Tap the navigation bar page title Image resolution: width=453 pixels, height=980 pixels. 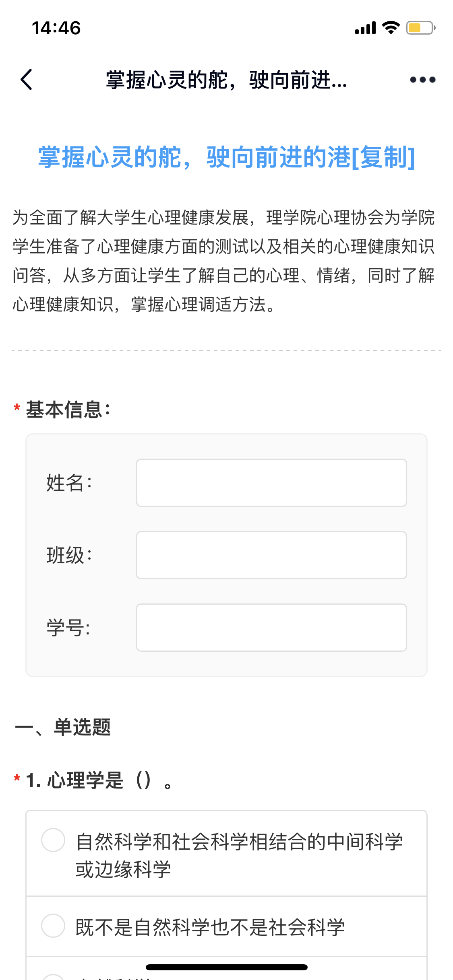pyautogui.click(x=226, y=80)
